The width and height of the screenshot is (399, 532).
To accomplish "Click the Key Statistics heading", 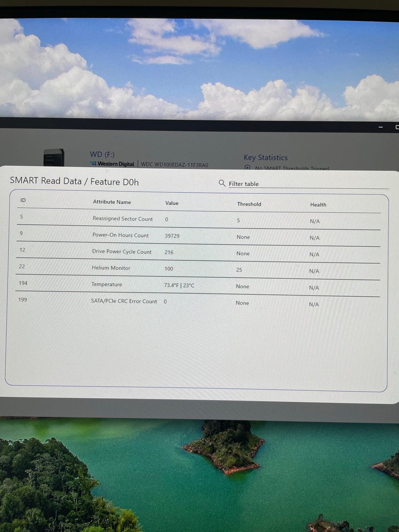I will [266, 158].
